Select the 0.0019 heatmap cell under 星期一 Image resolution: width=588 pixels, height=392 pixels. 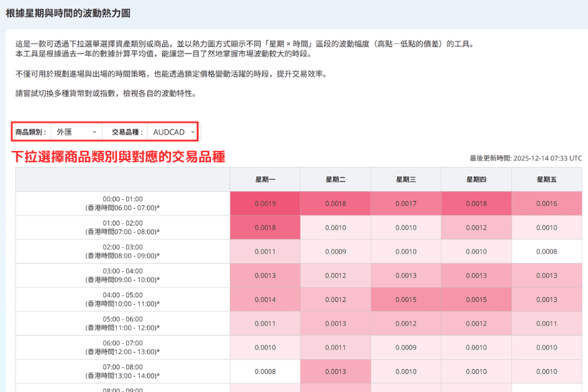265,203
